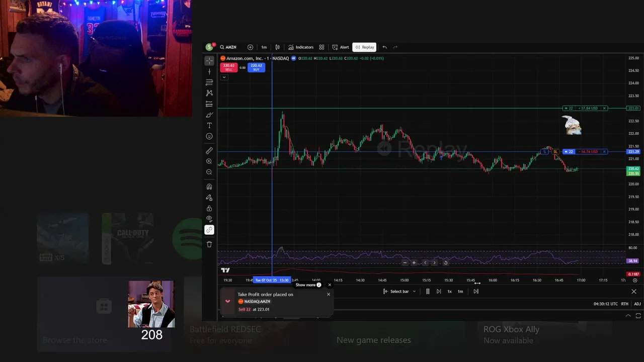
Task: Click NASDAQ:AMZN in the order notification
Action: pos(257,302)
